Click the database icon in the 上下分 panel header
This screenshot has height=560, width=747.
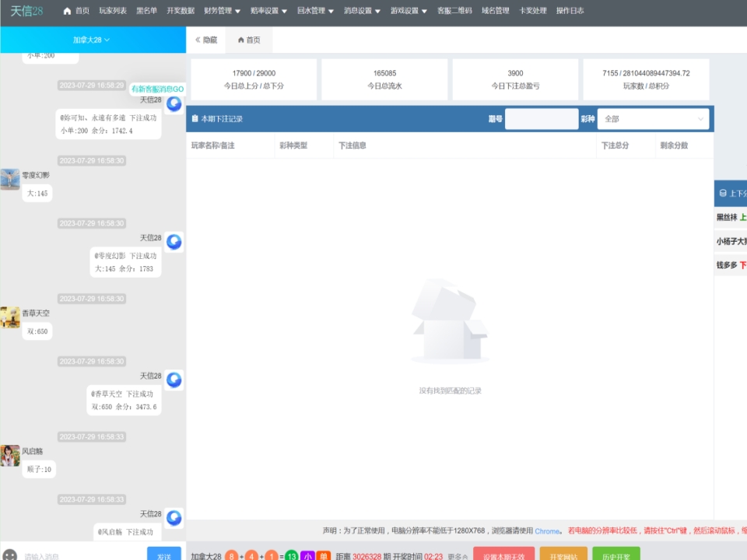[x=723, y=193]
